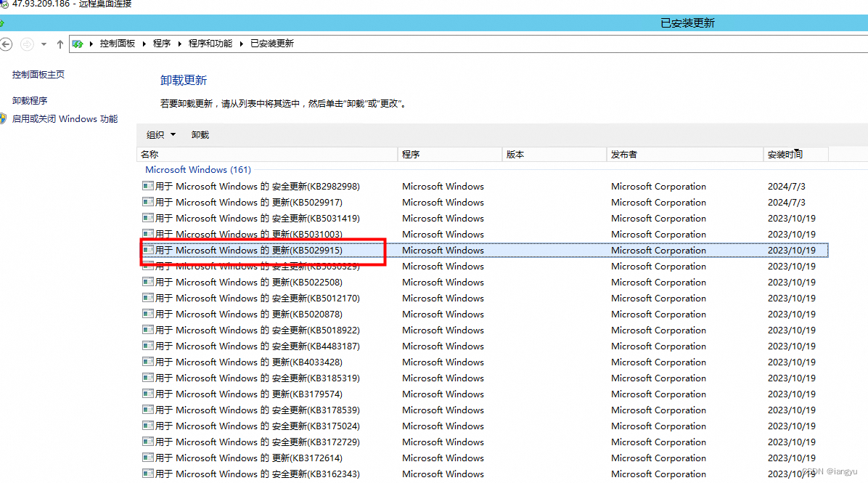Screen dimensions: 868x483
Task: Click the 2024/7/3 date in KB2982998 row
Action: pyautogui.click(x=786, y=186)
